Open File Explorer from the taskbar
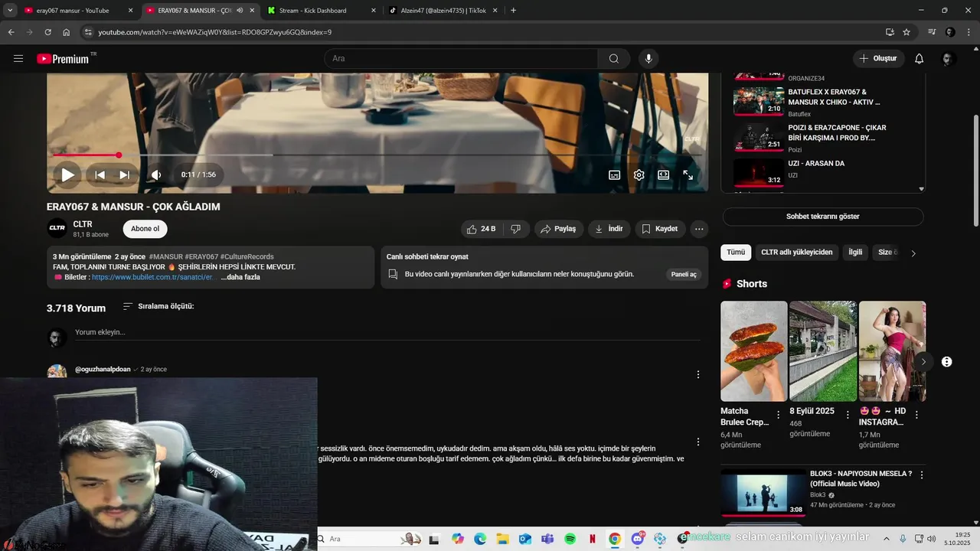Image resolution: width=980 pixels, height=551 pixels. pyautogui.click(x=502, y=539)
